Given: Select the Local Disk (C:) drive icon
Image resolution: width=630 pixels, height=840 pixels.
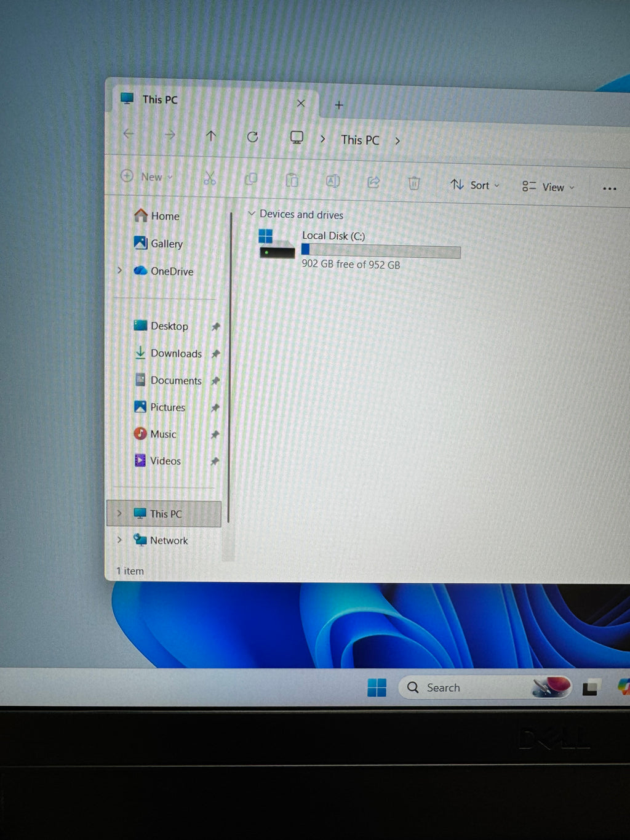Looking at the screenshot, I should tap(276, 244).
